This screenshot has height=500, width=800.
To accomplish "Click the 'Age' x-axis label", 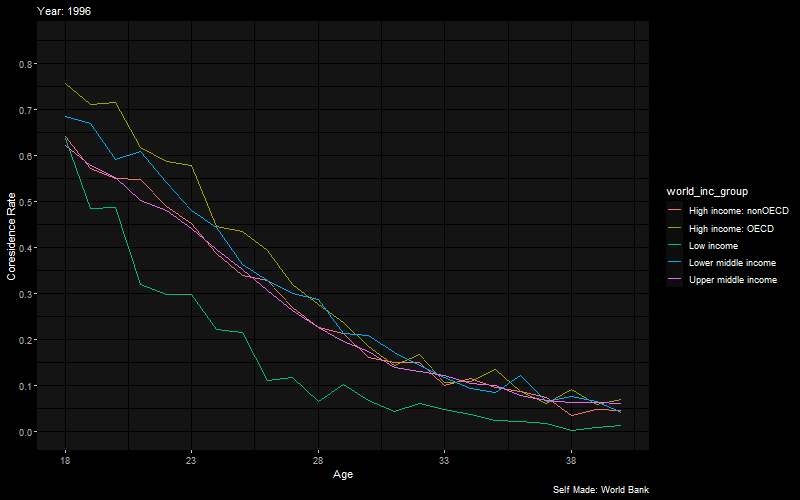I will (x=342, y=474).
